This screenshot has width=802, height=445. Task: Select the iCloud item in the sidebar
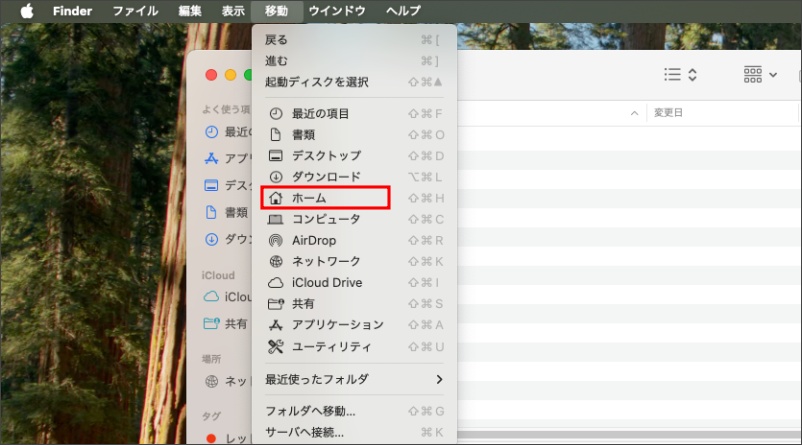[228, 296]
